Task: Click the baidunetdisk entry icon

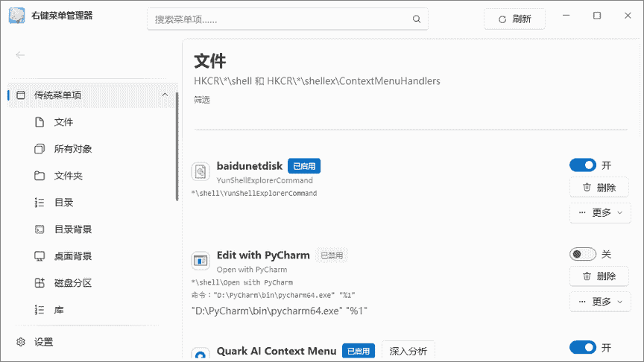Action: click(x=201, y=171)
